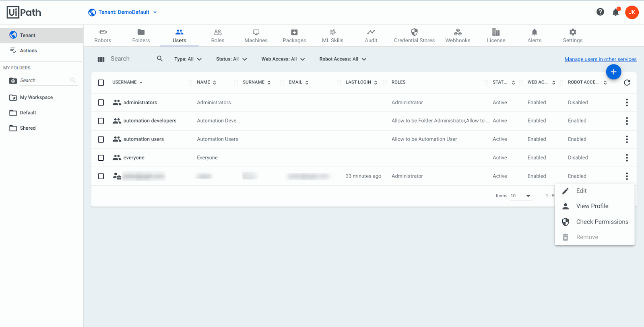
Task: Check the checkbox of the last user row
Action: (101, 176)
